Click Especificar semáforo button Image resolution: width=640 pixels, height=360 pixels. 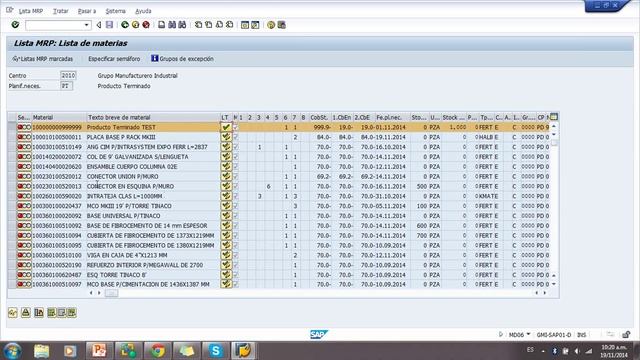(x=114, y=59)
